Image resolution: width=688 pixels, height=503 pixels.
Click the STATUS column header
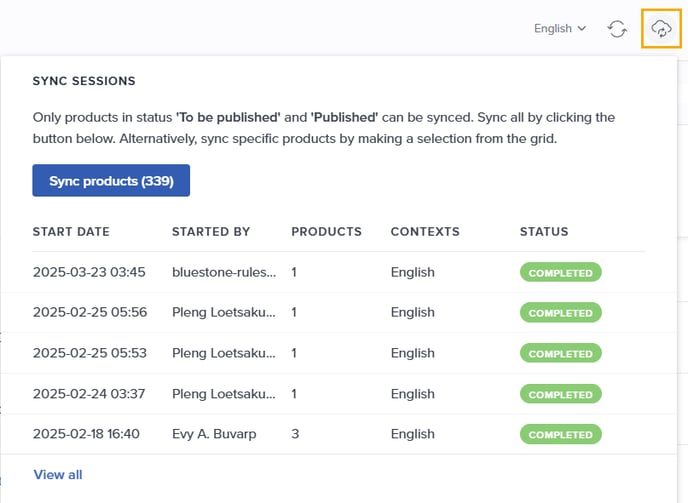pos(544,232)
